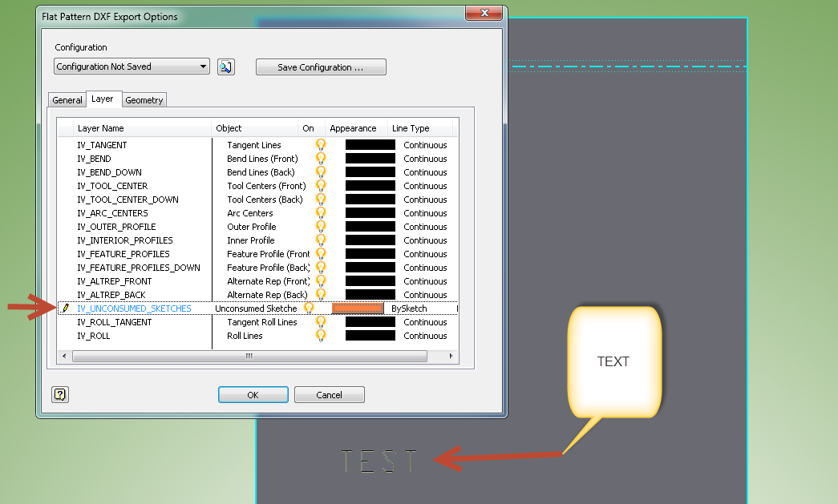This screenshot has height=504, width=838.
Task: Toggle the bulb for Roll Lines layer
Action: coord(320,336)
